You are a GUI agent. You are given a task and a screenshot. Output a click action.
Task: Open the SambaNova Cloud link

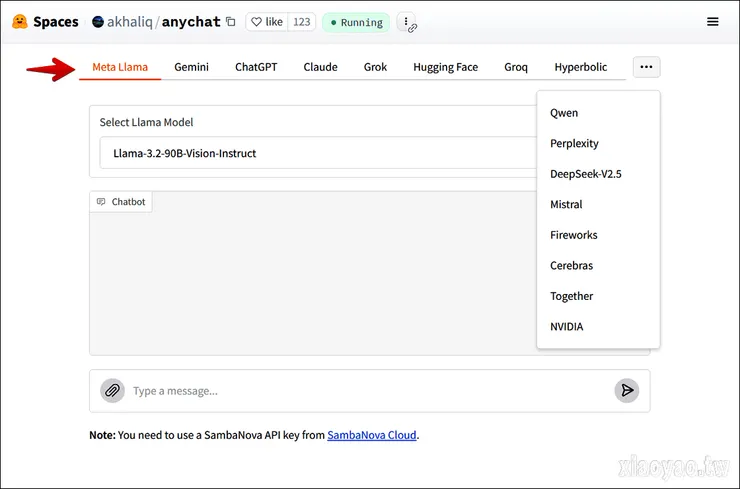(x=371, y=435)
